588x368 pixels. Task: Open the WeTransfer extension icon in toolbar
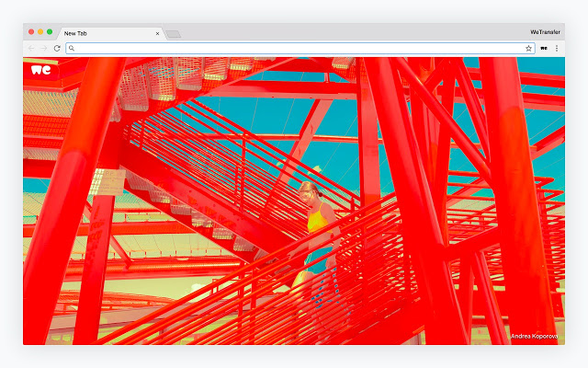pyautogui.click(x=544, y=48)
